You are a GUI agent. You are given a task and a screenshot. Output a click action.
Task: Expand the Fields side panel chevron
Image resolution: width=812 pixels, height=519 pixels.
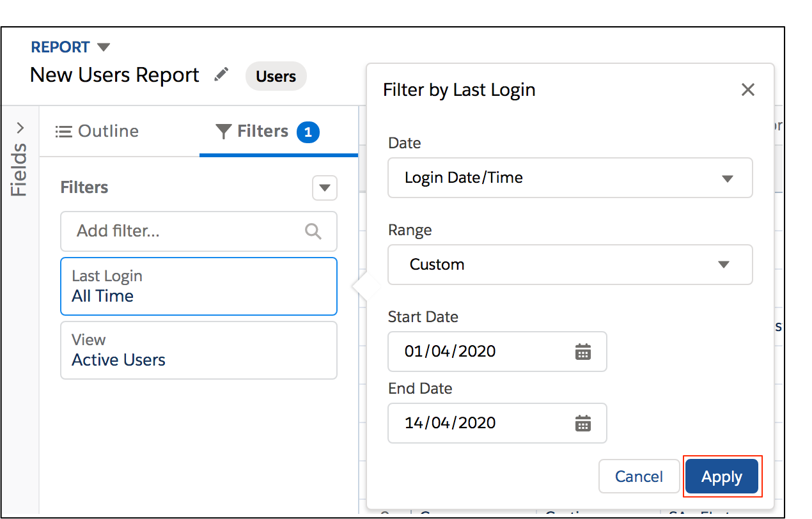click(x=20, y=128)
